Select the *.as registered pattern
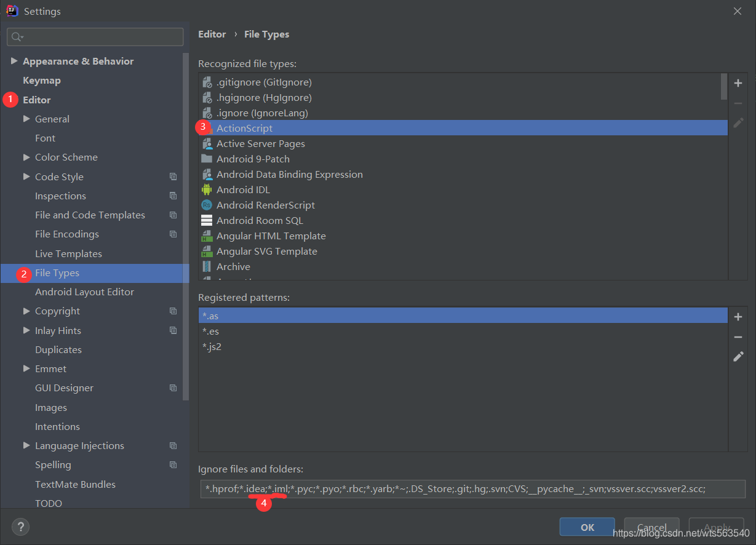This screenshot has width=756, height=545. pyautogui.click(x=463, y=316)
